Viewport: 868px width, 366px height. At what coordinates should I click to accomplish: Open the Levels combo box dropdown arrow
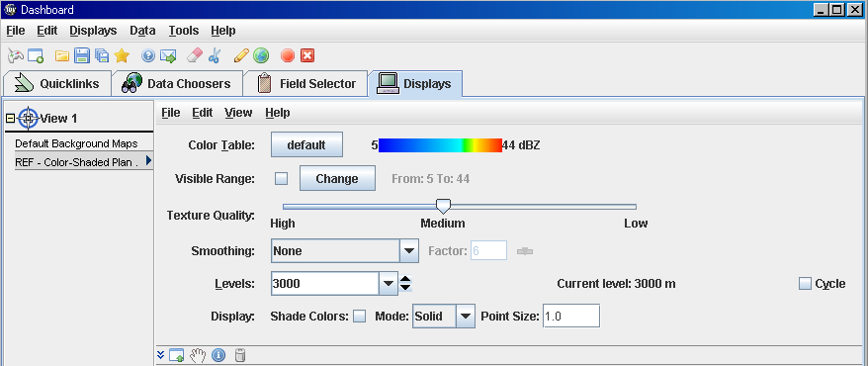coord(389,284)
